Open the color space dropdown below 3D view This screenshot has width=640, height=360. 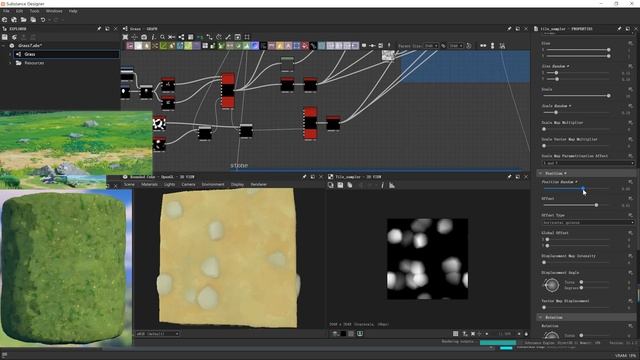point(158,333)
